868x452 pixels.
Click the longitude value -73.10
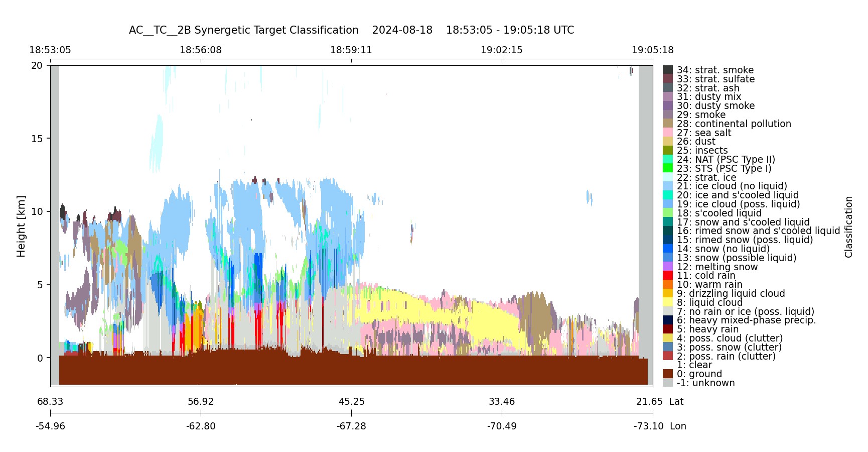(648, 426)
